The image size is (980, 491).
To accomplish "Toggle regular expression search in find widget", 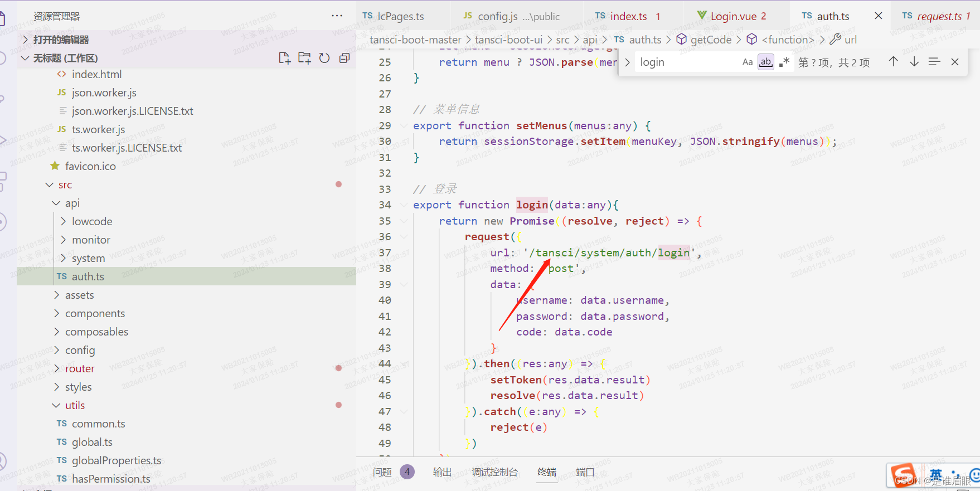I will click(784, 62).
